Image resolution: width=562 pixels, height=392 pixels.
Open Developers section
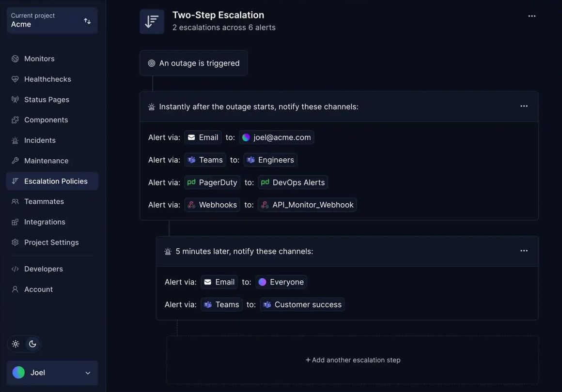coord(52,269)
